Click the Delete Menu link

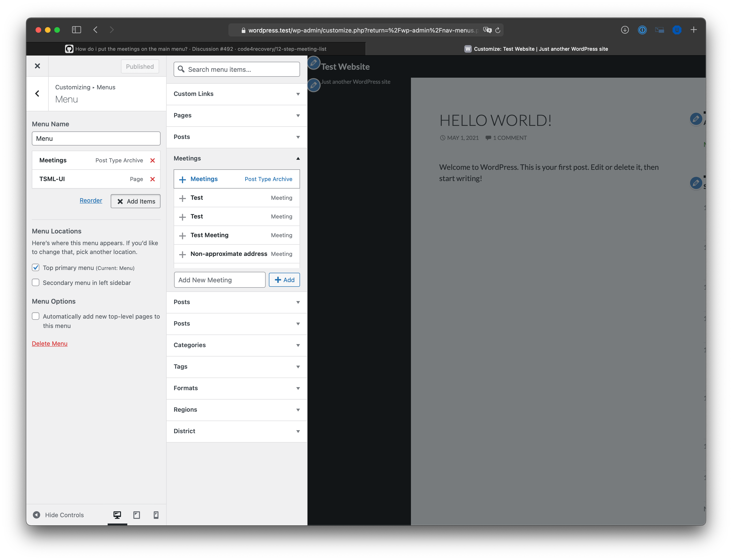click(50, 344)
